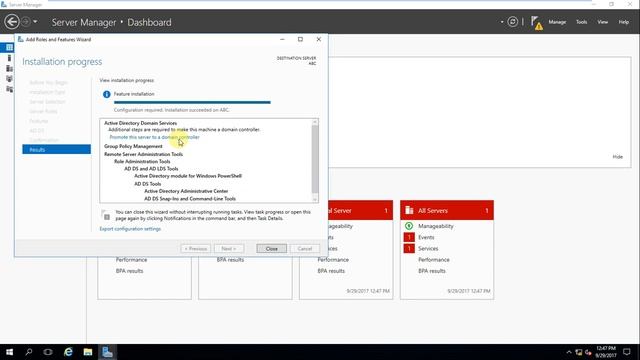Click the Close button in the wizard

pyautogui.click(x=271, y=249)
